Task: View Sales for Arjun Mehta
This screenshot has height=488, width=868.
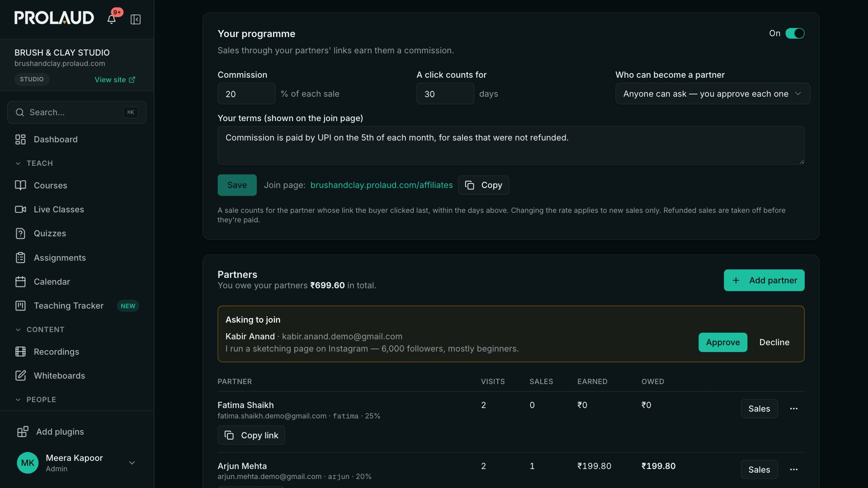Action: pos(759,469)
